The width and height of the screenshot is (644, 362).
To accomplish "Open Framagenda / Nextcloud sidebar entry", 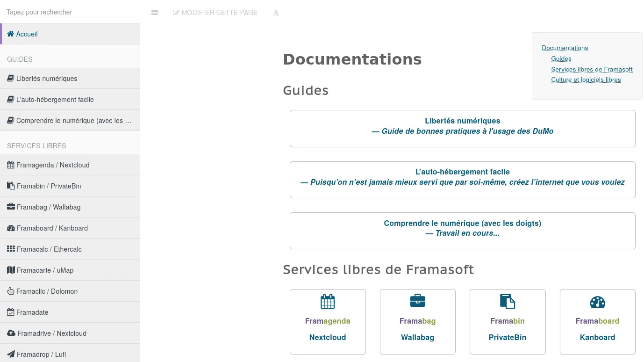I will [x=70, y=165].
